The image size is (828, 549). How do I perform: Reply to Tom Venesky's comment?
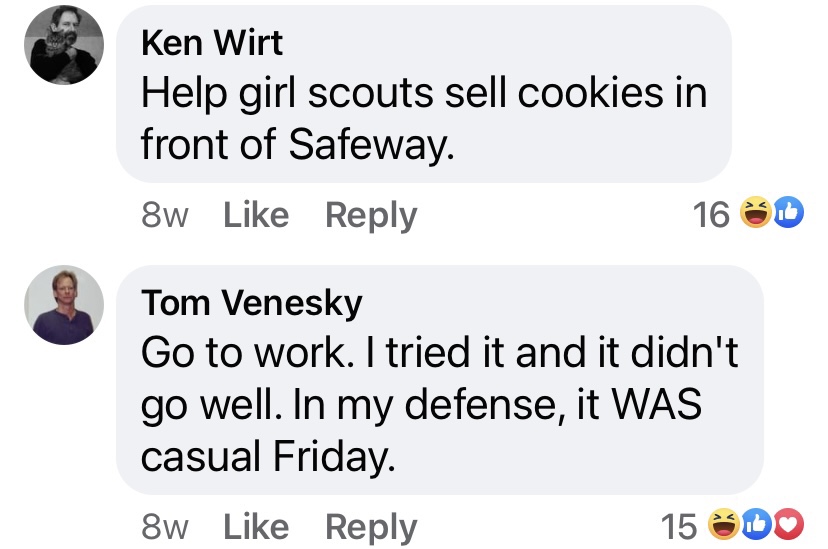371,527
